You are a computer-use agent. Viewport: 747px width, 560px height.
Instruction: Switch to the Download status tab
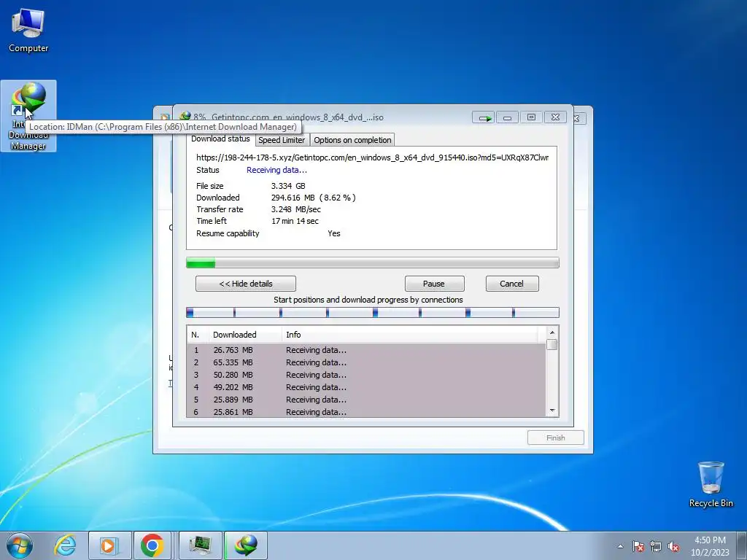point(220,139)
